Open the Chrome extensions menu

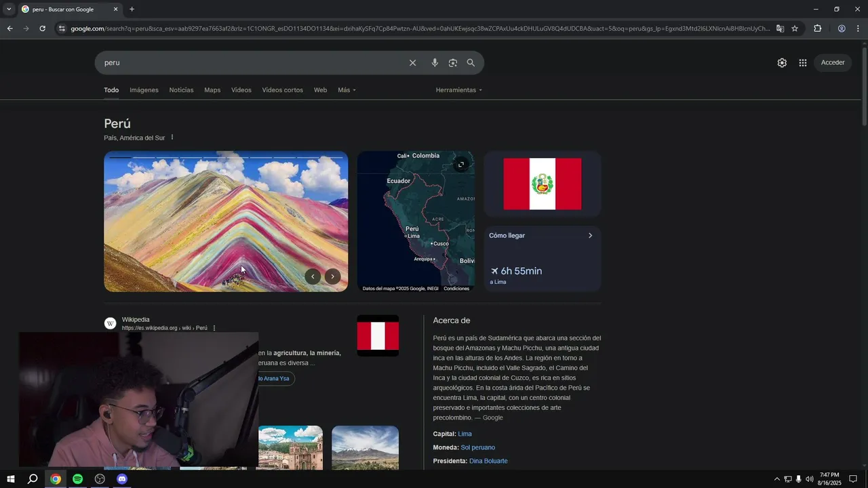[817, 28]
